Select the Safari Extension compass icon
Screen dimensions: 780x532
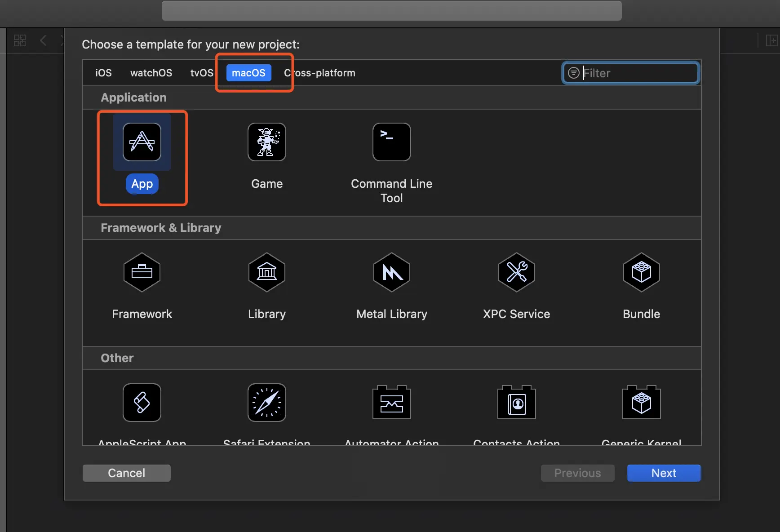[x=267, y=403]
